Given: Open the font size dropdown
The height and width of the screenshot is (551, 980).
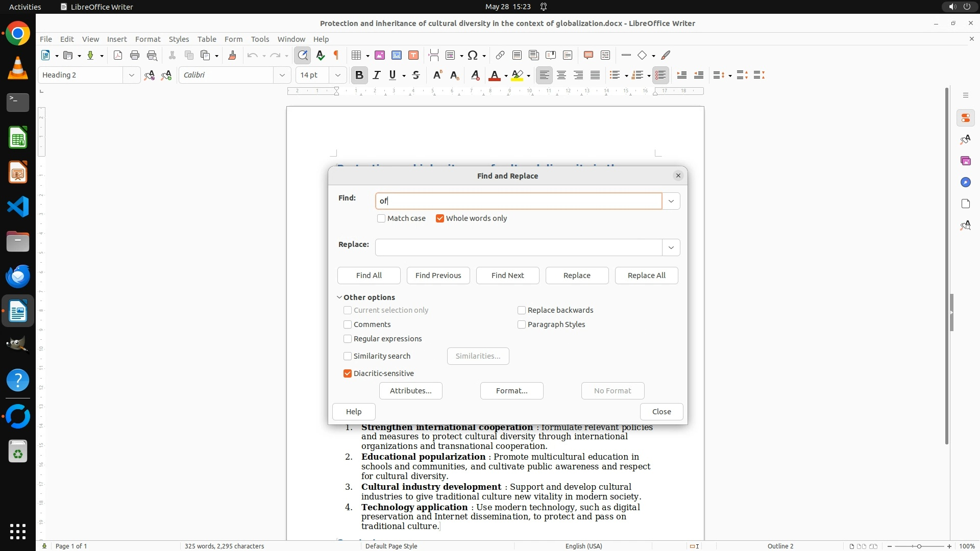Looking at the screenshot, I should click(337, 75).
